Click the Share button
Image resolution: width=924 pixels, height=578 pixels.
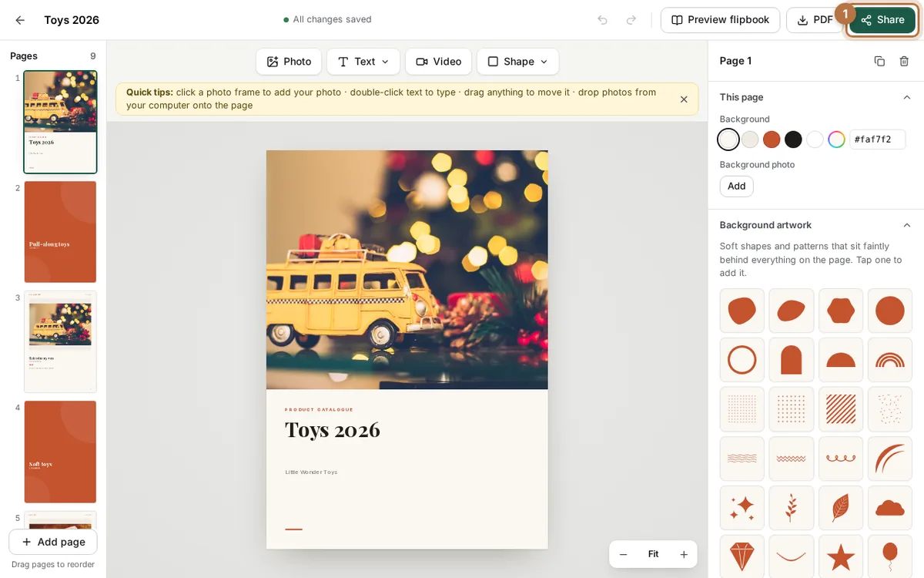click(882, 20)
